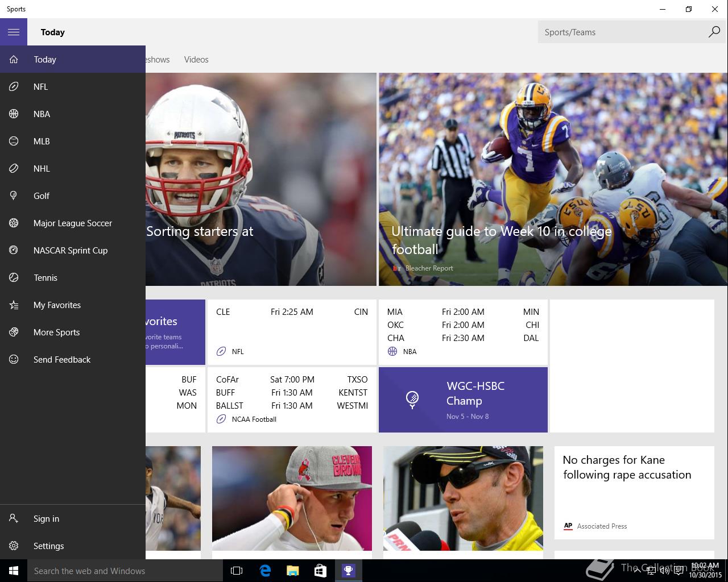Open the More Sports icon
The image size is (728, 582).
point(14,332)
